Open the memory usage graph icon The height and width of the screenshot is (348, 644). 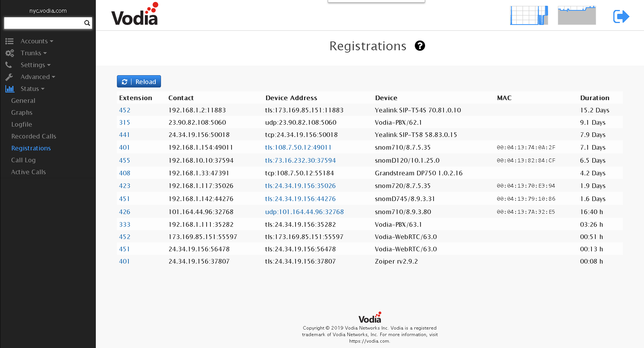click(x=577, y=15)
